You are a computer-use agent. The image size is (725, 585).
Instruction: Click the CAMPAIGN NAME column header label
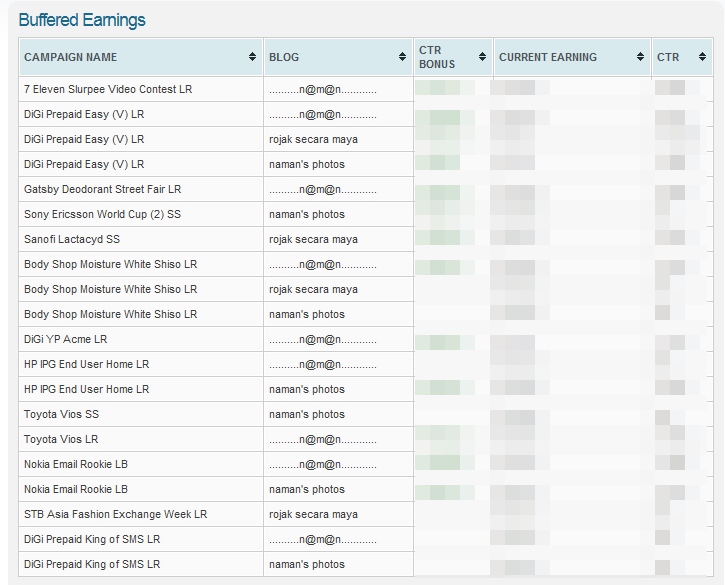pyautogui.click(x=71, y=57)
